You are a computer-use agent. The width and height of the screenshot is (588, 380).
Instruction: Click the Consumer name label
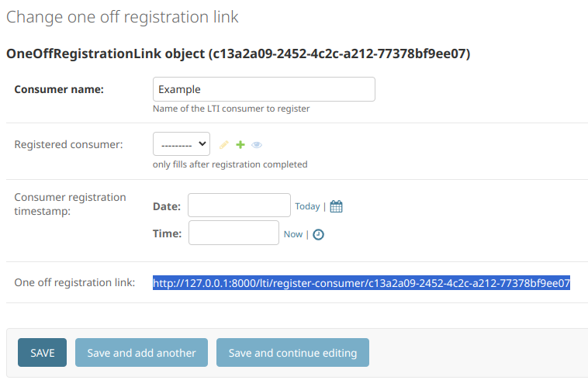[x=59, y=89]
